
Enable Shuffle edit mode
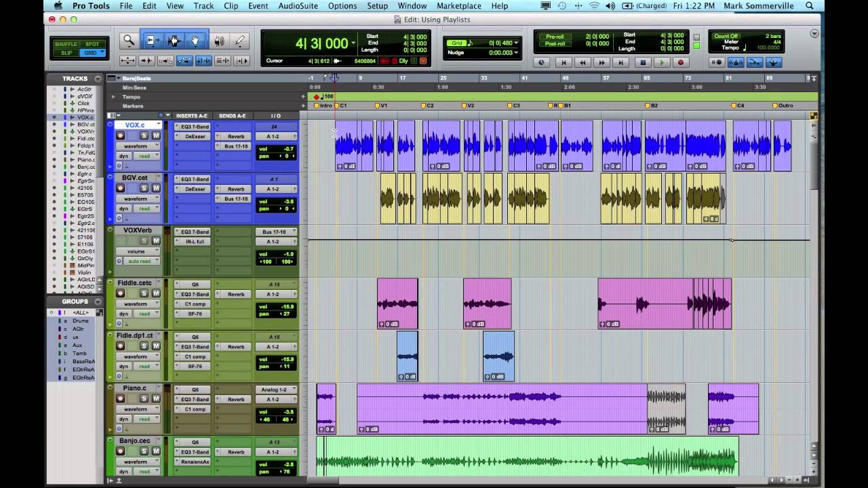tap(66, 44)
